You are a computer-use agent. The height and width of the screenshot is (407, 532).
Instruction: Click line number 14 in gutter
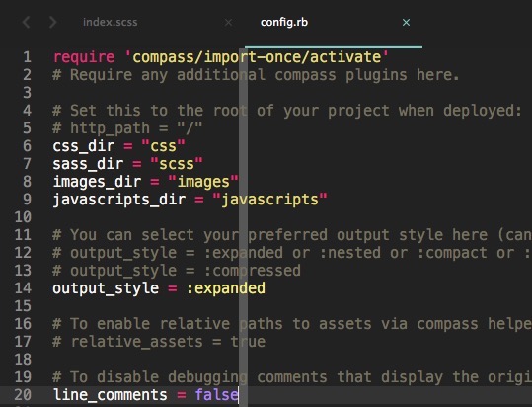pyautogui.click(x=23, y=288)
